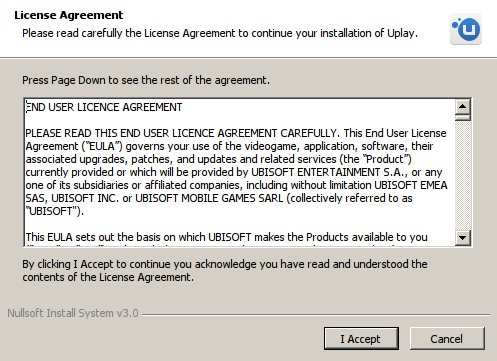Click the empty scrollbar track below the thumb

[x=463, y=175]
